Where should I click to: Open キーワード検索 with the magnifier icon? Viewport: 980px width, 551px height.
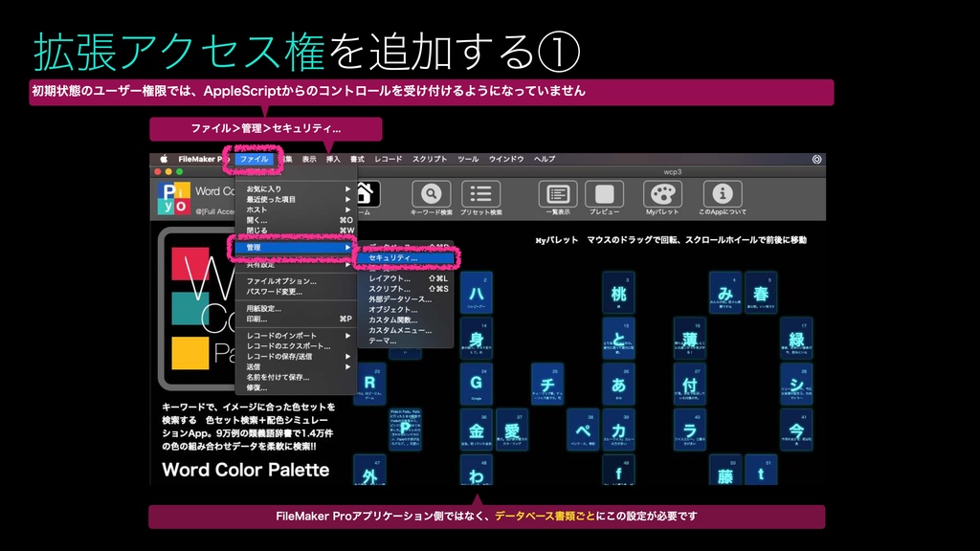pos(431,191)
